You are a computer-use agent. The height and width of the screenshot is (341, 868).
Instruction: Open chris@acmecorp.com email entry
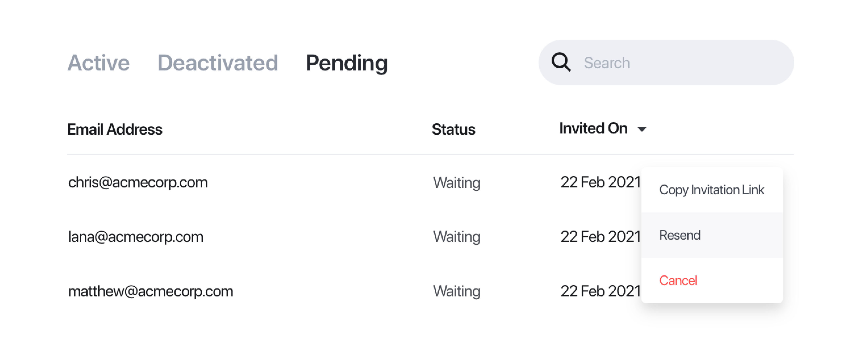[138, 182]
